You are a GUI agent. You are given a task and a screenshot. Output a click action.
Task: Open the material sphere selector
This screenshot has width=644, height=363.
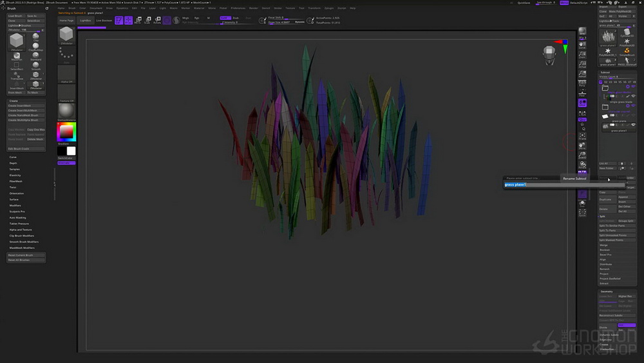(66, 112)
